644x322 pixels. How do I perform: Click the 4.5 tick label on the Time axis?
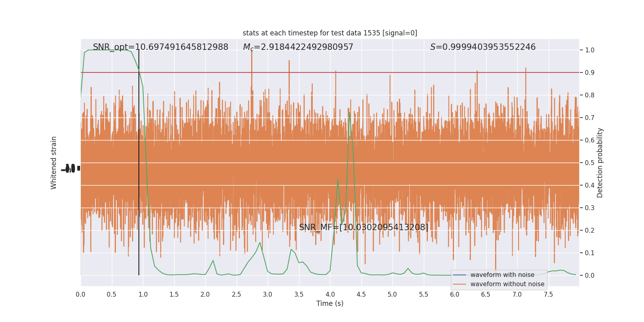(x=361, y=295)
